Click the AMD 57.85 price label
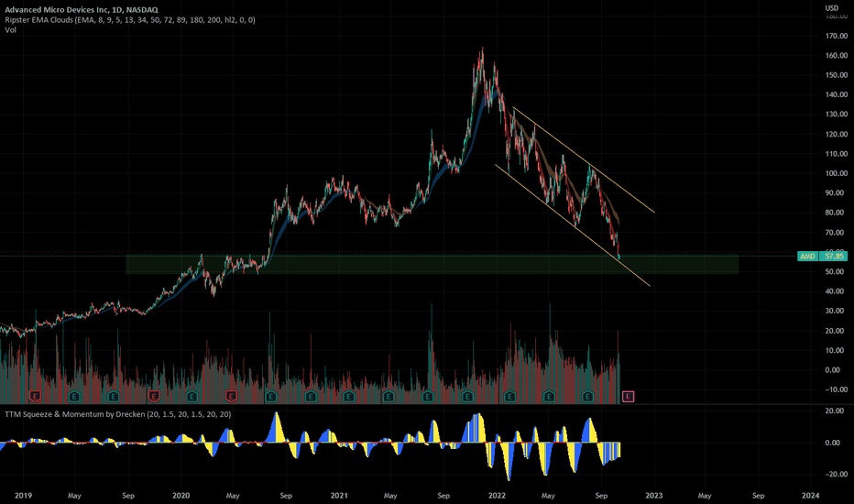 (x=822, y=256)
